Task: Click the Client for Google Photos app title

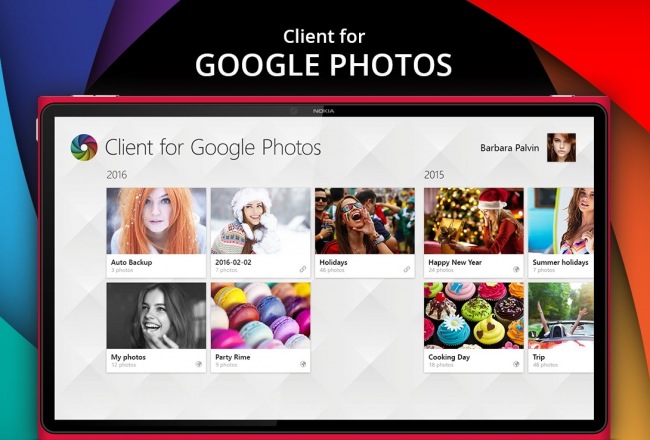Action: [213, 148]
